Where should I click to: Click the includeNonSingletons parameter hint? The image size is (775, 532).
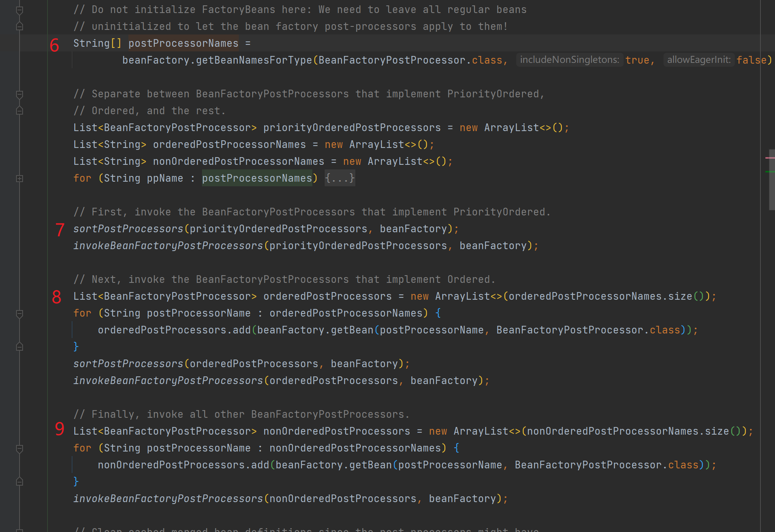tap(569, 60)
